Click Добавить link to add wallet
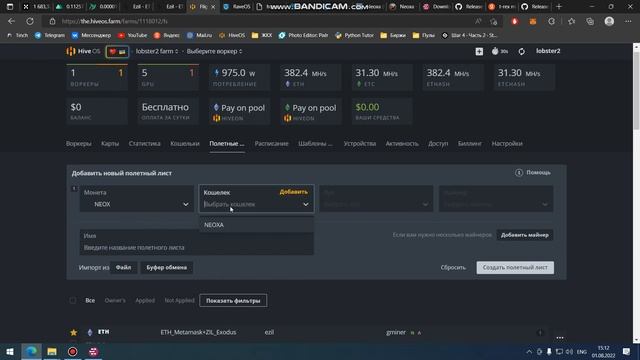 pos(293,192)
